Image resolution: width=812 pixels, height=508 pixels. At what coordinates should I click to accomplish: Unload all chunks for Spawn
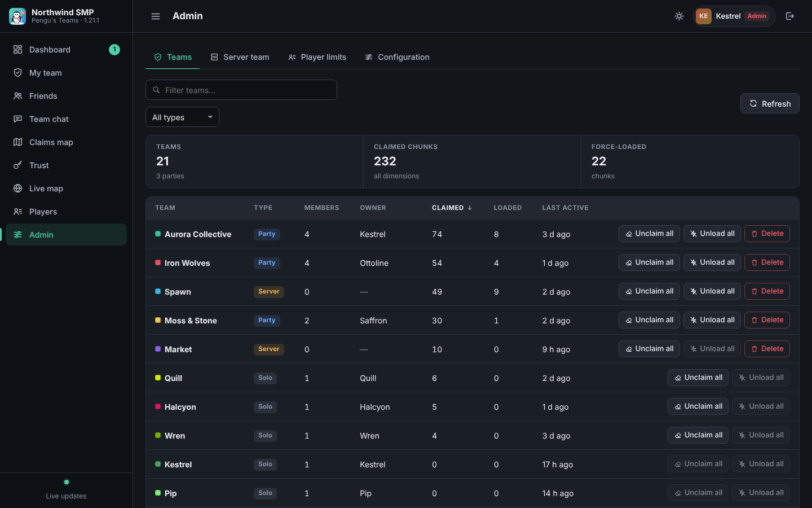(713, 291)
